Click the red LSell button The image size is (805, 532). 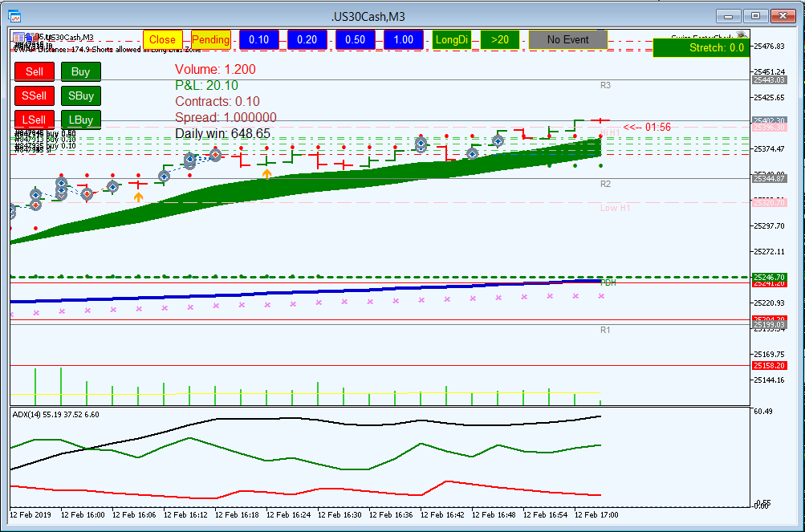pyautogui.click(x=35, y=120)
